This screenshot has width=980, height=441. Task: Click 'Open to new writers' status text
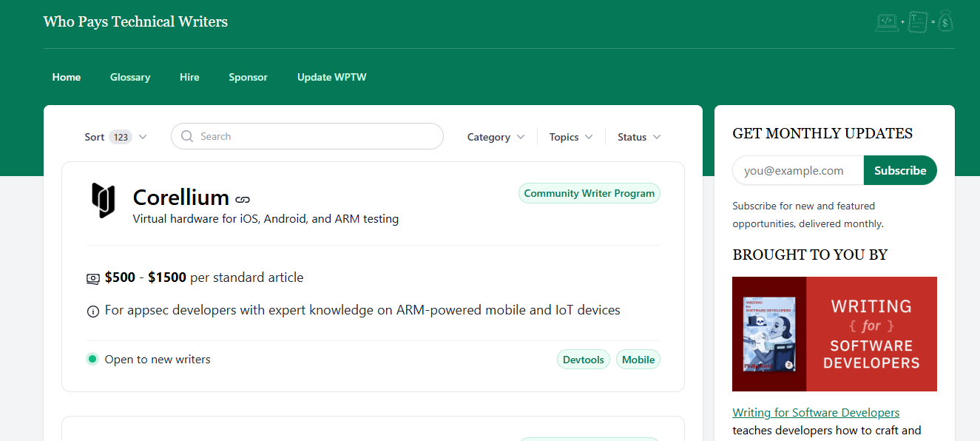158,360
